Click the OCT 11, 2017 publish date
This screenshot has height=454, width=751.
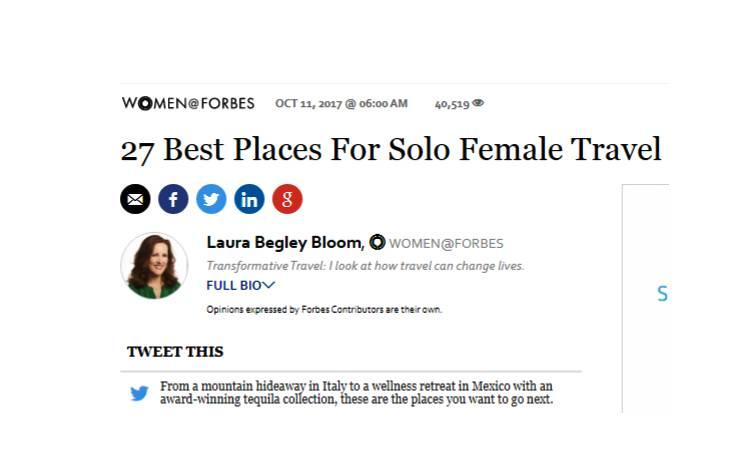click(x=341, y=103)
